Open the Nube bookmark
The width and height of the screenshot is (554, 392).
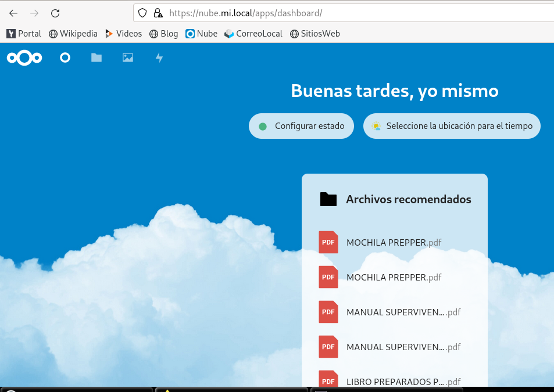tap(201, 34)
